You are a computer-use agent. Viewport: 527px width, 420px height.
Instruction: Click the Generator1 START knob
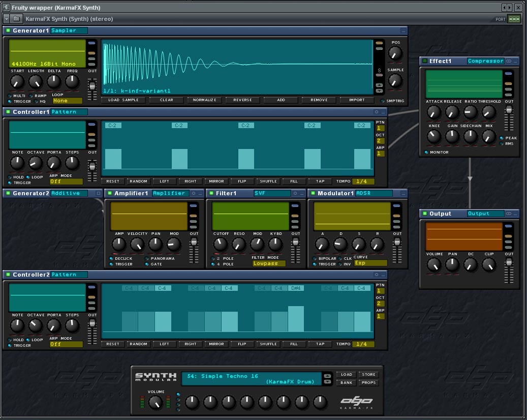click(x=17, y=82)
